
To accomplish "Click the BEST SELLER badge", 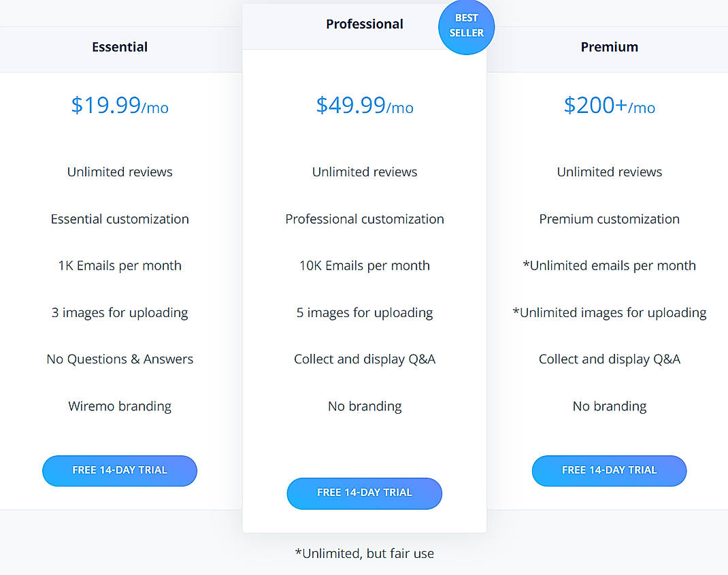I will tap(467, 27).
